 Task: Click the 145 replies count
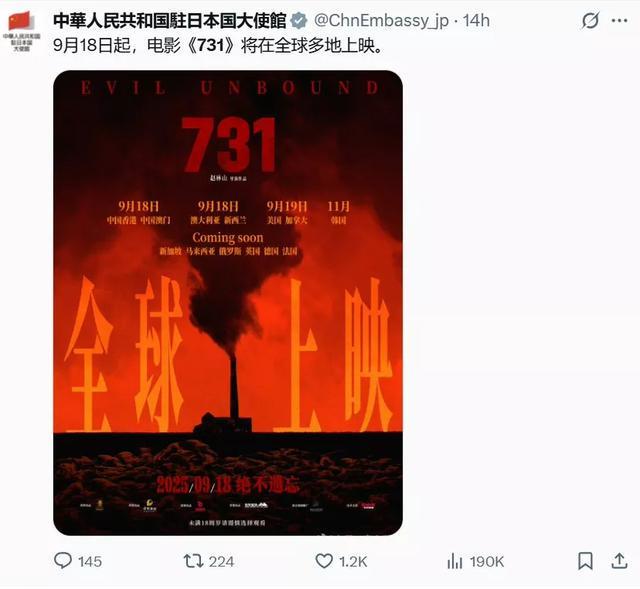[x=90, y=562]
